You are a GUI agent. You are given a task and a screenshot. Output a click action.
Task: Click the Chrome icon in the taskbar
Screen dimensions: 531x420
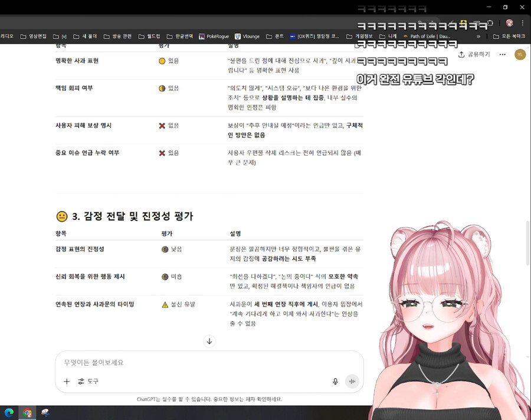[x=27, y=413]
